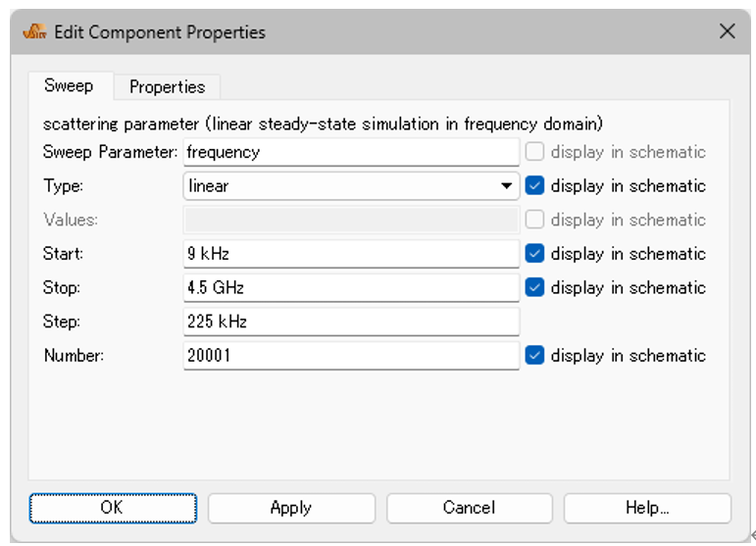Uncheck display in schematic for Type
The height and width of the screenshot is (546, 756).
pos(534,185)
